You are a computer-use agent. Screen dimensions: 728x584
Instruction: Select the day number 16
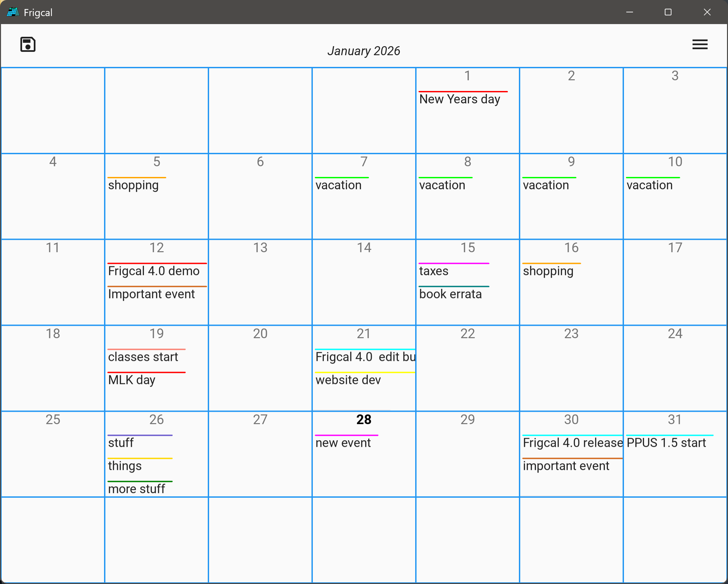(571, 248)
